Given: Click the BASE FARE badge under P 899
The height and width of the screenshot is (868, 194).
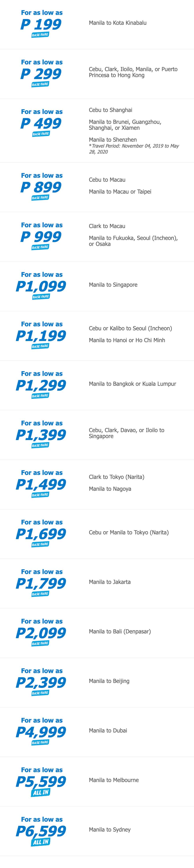Looking at the screenshot, I should pyautogui.click(x=40, y=198).
